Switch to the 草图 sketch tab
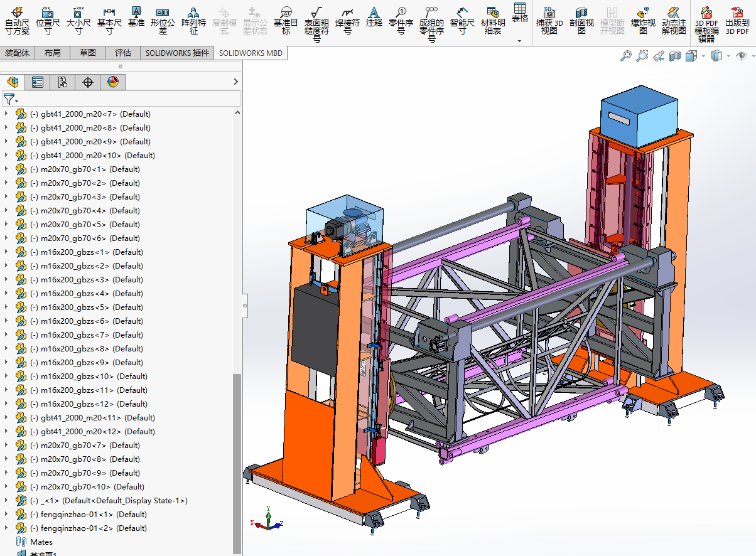The height and width of the screenshot is (556, 756). tap(87, 53)
